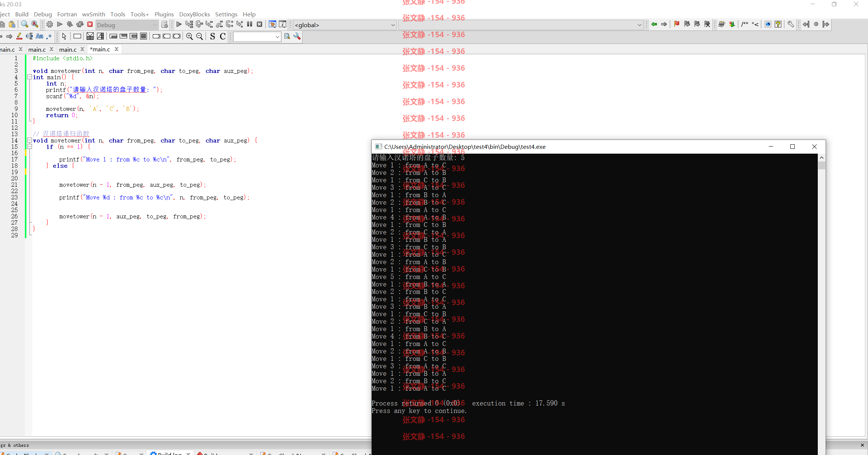Image resolution: width=868 pixels, height=455 pixels.
Task: Toggle the regex .* search option
Action: 49,36
